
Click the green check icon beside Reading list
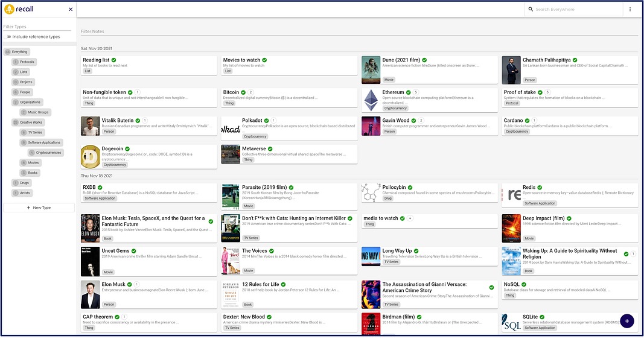point(113,60)
